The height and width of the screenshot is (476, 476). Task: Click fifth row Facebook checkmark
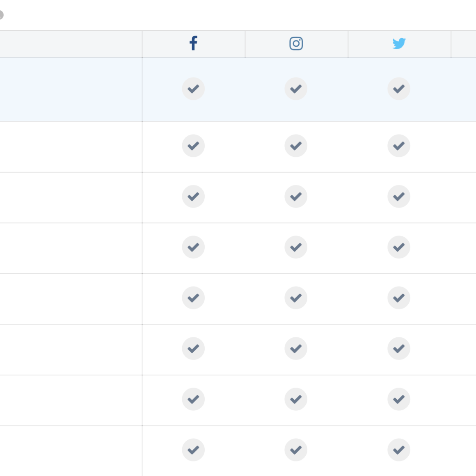tap(193, 298)
